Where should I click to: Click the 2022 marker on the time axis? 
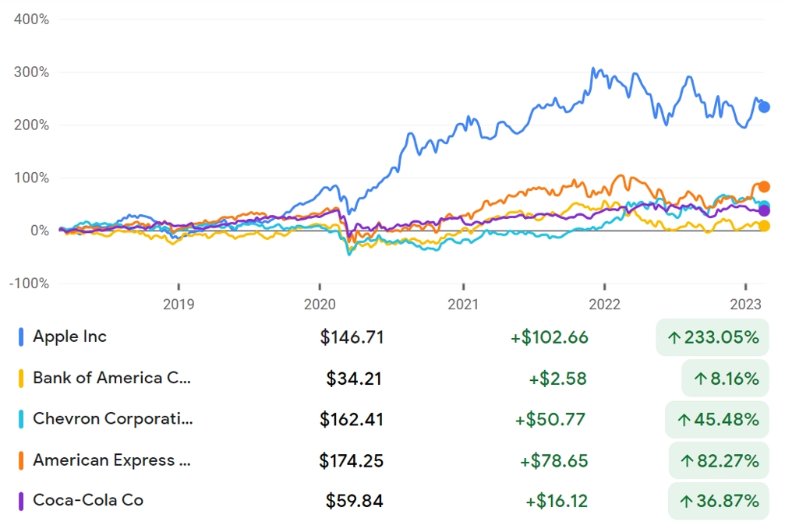(x=604, y=304)
